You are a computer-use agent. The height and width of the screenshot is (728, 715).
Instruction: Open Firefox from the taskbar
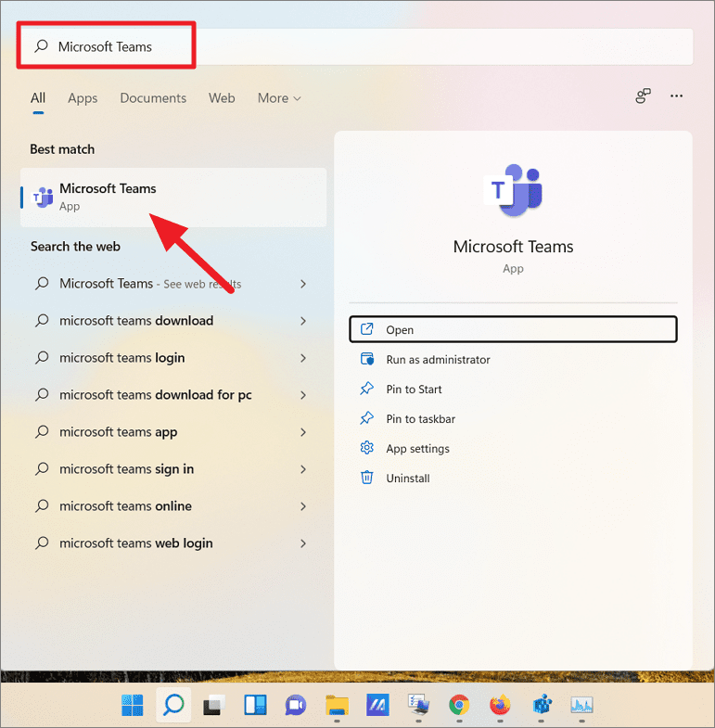[x=500, y=705]
